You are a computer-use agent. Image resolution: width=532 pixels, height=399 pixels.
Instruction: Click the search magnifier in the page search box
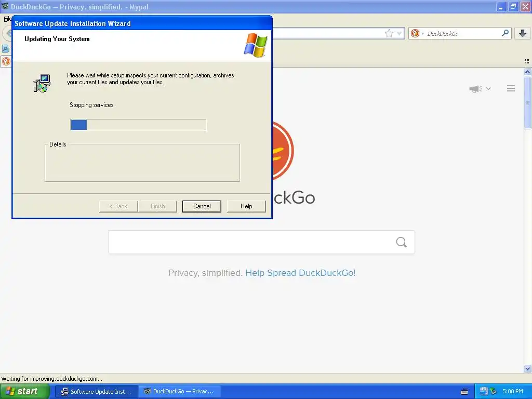[401, 242]
